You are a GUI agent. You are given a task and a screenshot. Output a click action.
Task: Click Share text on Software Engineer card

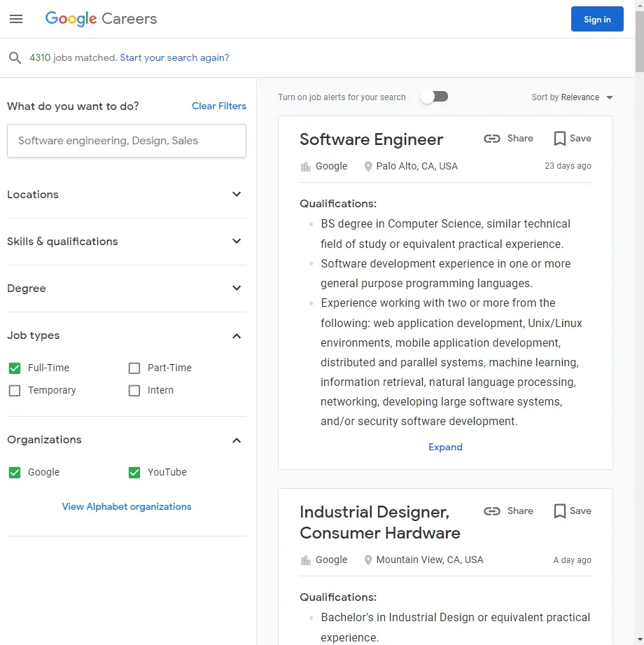pos(520,139)
